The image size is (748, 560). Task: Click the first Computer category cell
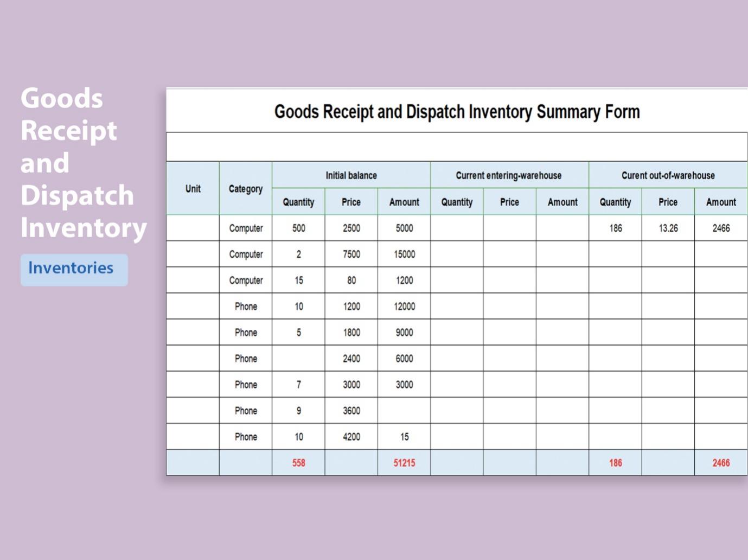(245, 228)
